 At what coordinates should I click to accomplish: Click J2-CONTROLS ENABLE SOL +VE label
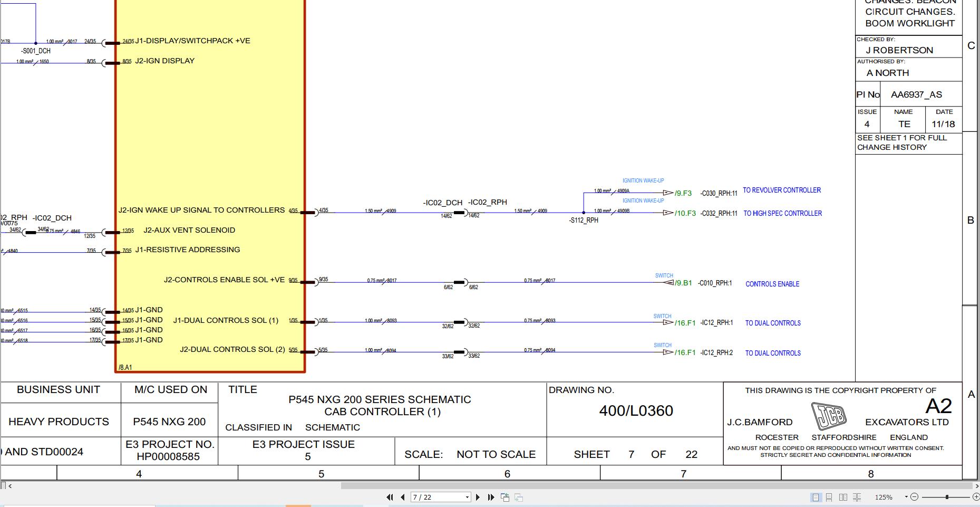[224, 280]
